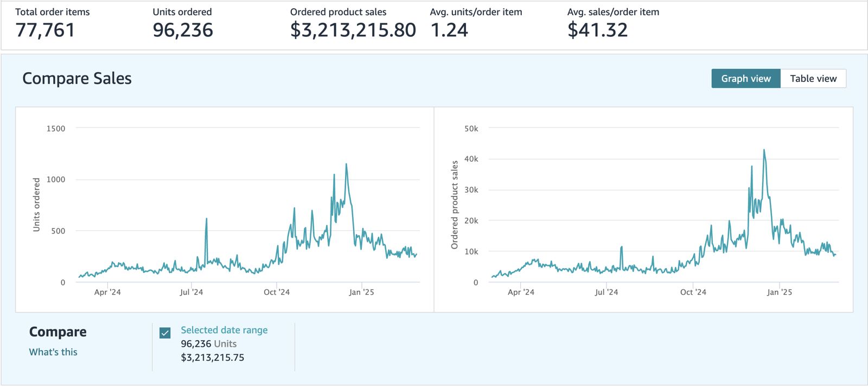Image resolution: width=868 pixels, height=387 pixels.
Task: Open the "What's this" help link
Action: point(53,352)
